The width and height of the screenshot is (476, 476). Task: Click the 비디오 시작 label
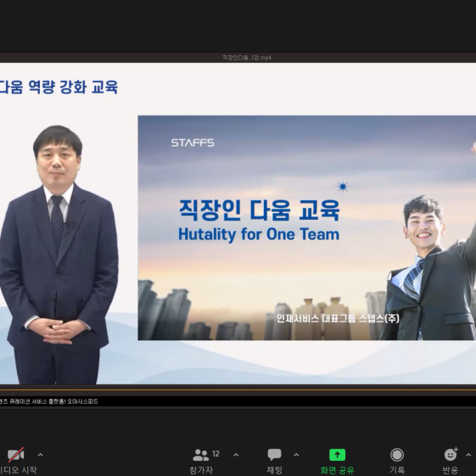18,470
